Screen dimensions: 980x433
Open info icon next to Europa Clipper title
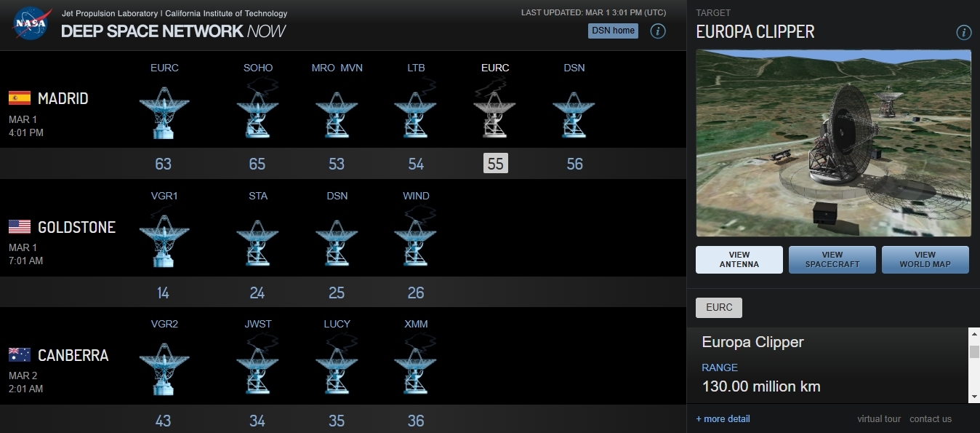(963, 32)
